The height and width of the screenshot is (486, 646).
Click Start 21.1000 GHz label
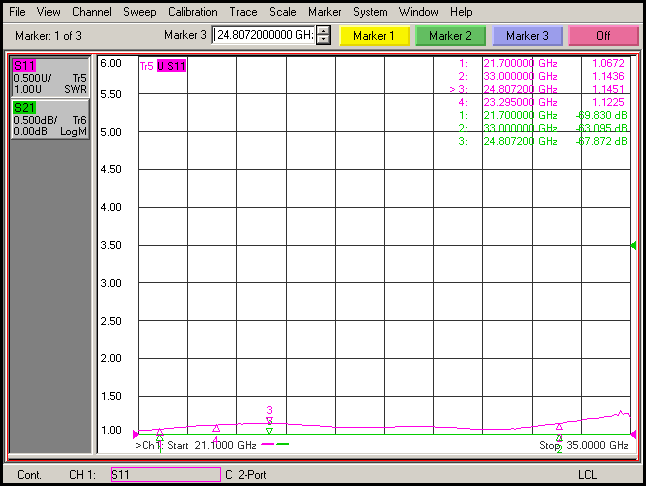211,445
